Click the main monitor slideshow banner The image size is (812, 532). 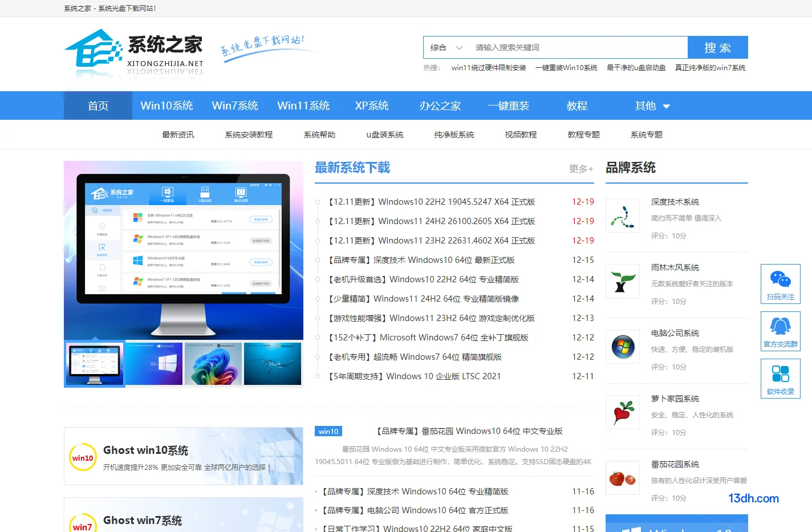coord(184,250)
